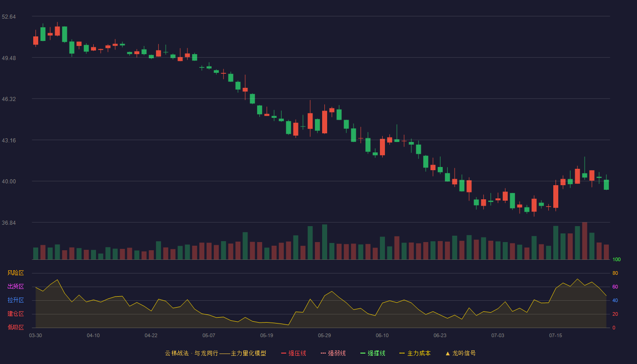Toggle the 主力成本 legend entry

coord(415,353)
